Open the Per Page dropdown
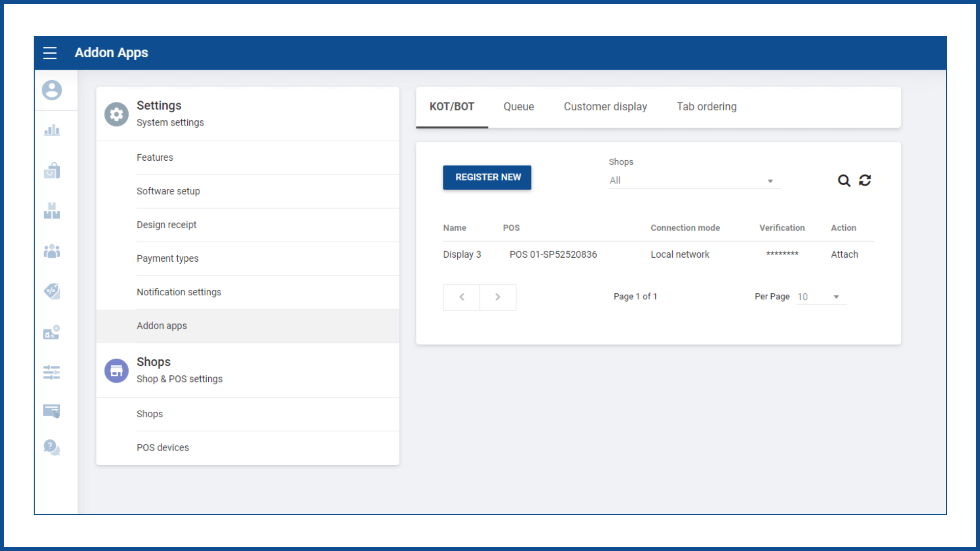This screenshot has height=551, width=980. 821,297
